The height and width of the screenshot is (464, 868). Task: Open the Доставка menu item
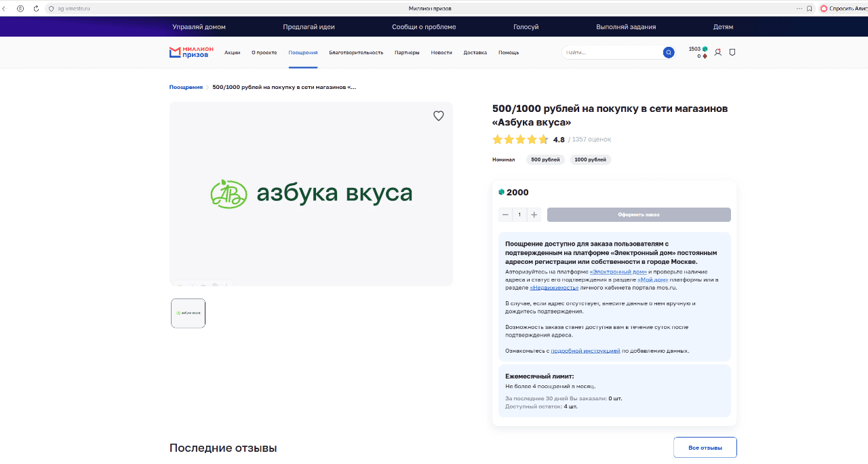(475, 52)
